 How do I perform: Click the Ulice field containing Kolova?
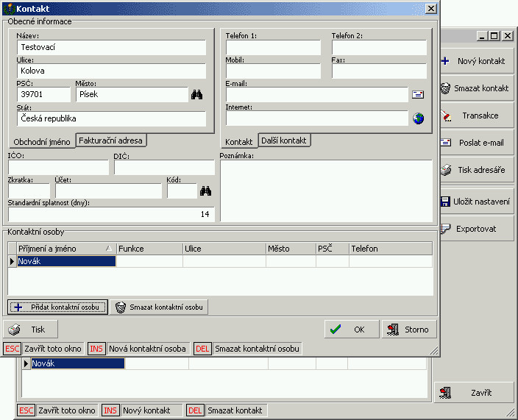pos(111,71)
